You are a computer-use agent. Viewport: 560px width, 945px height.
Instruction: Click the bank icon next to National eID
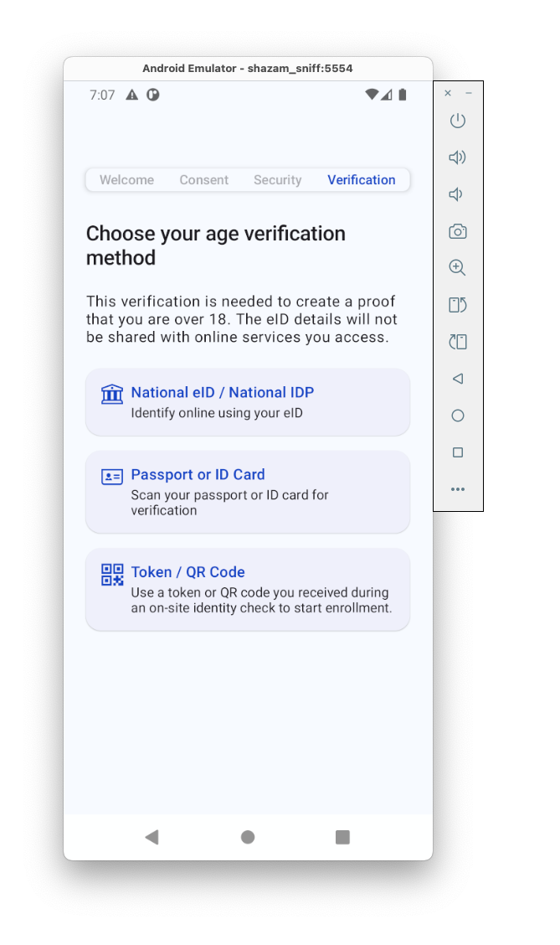[111, 394]
